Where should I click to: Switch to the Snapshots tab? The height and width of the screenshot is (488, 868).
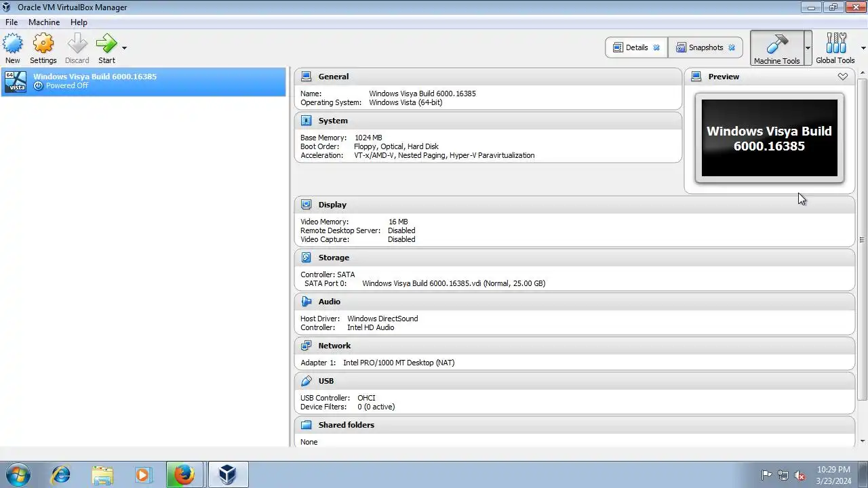(705, 47)
